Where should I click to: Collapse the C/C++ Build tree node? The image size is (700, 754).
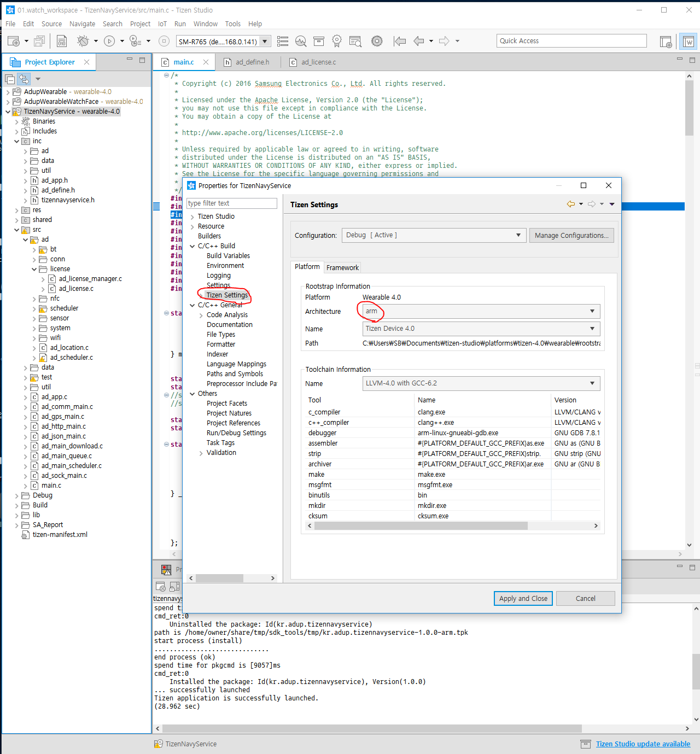(x=192, y=246)
